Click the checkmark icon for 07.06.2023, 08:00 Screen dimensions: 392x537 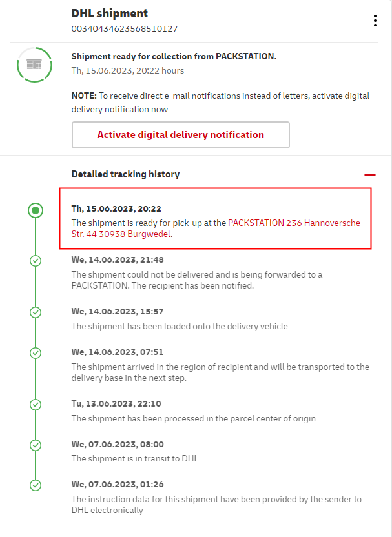tap(36, 445)
